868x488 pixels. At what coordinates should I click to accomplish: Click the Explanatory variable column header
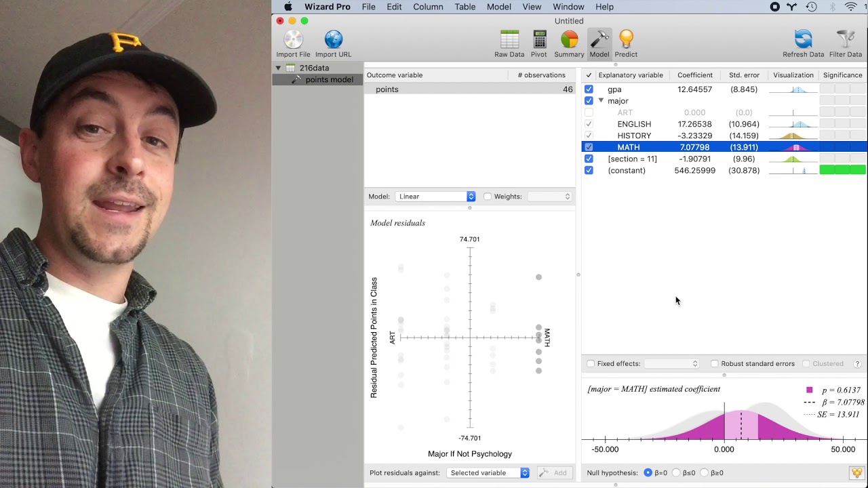tap(631, 75)
